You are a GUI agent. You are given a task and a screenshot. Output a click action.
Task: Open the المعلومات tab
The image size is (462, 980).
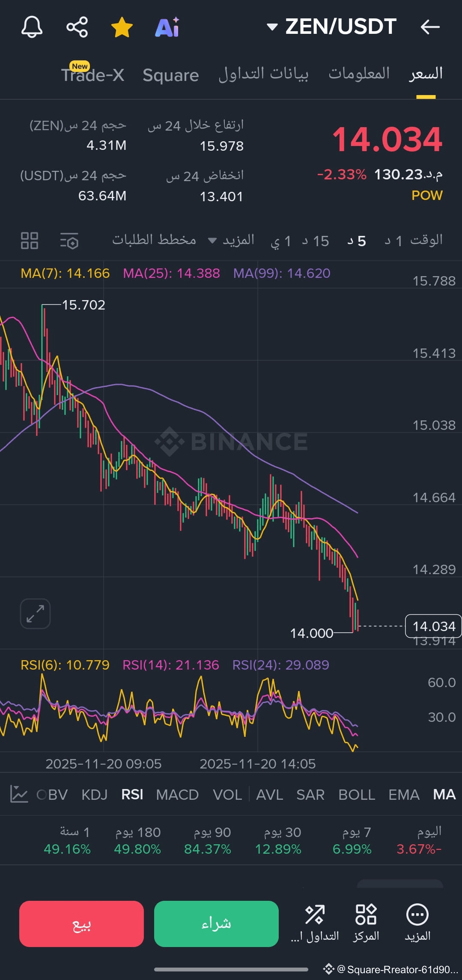tap(359, 74)
